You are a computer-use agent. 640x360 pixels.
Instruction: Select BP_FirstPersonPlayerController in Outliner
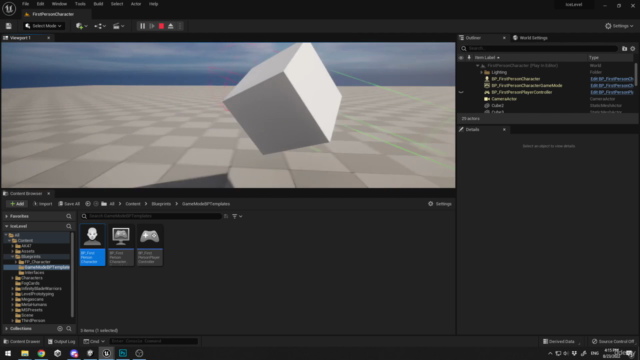[x=522, y=92]
